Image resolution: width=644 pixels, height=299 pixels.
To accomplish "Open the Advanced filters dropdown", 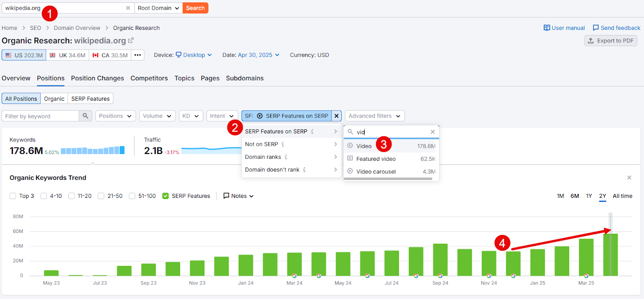I will tap(374, 116).
